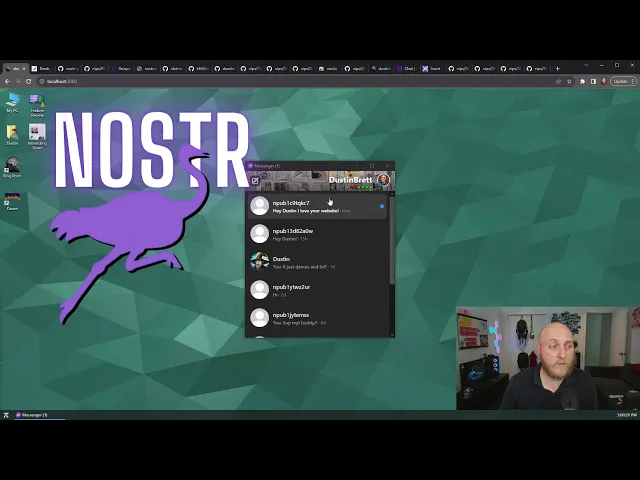The height and width of the screenshot is (480, 640).
Task: Select the desktop icon right of Dustin folder
Action: 37,137
